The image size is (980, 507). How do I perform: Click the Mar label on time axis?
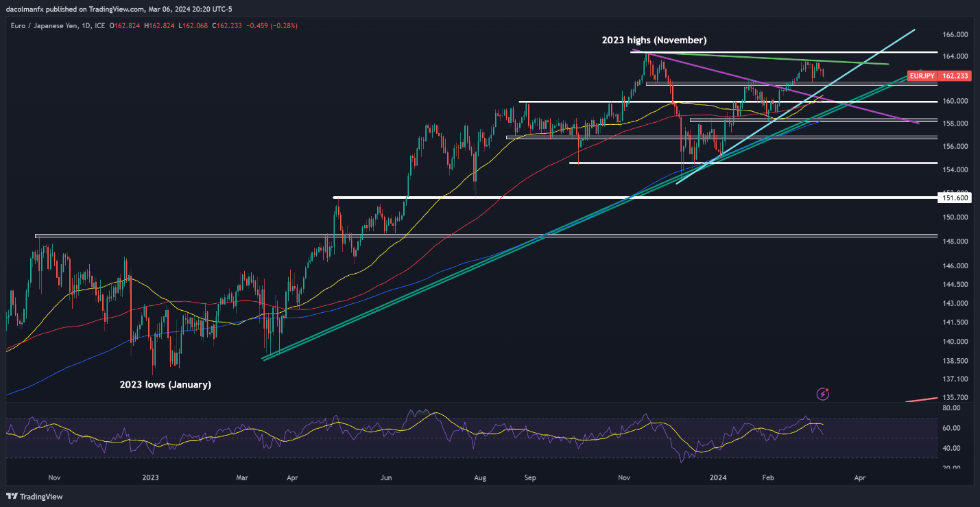click(x=243, y=477)
